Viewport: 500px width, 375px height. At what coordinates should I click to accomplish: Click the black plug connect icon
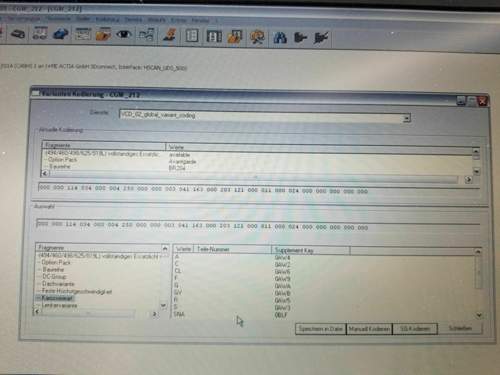tap(300, 37)
